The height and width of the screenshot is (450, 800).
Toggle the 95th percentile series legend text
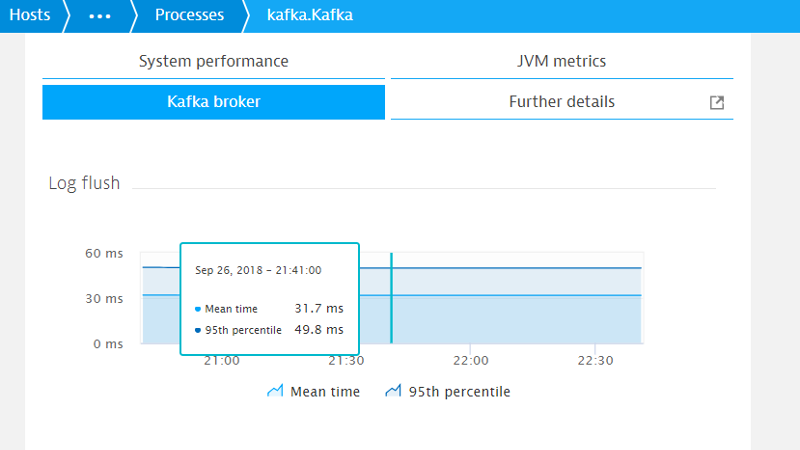(x=459, y=392)
